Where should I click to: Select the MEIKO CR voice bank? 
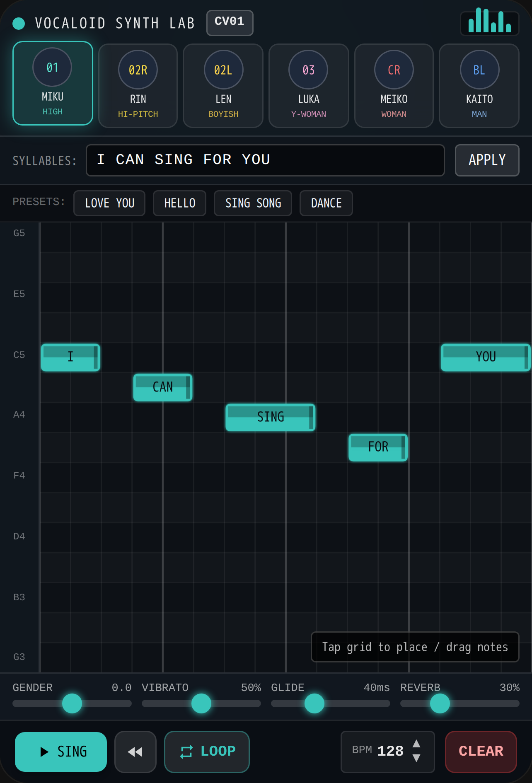tap(394, 86)
